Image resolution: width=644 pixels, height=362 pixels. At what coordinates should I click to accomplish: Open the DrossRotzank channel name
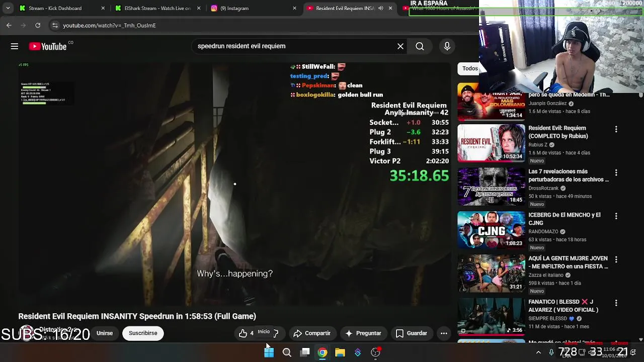pos(544,188)
